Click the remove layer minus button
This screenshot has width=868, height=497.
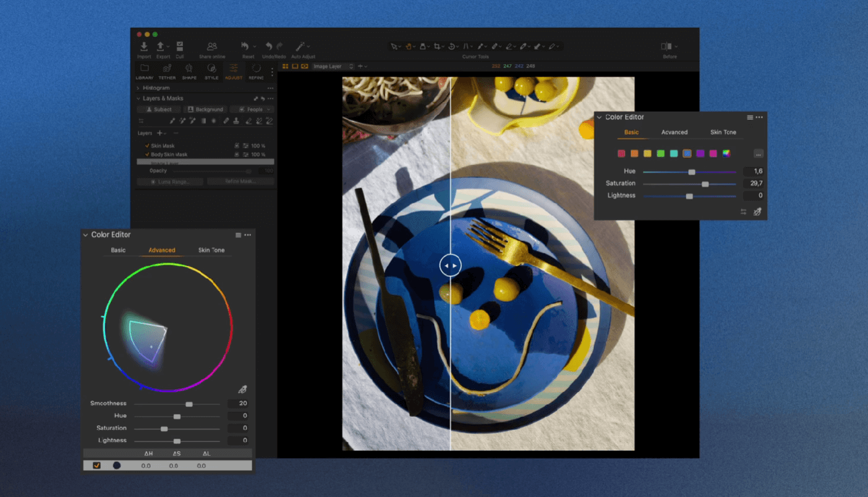pyautogui.click(x=176, y=133)
